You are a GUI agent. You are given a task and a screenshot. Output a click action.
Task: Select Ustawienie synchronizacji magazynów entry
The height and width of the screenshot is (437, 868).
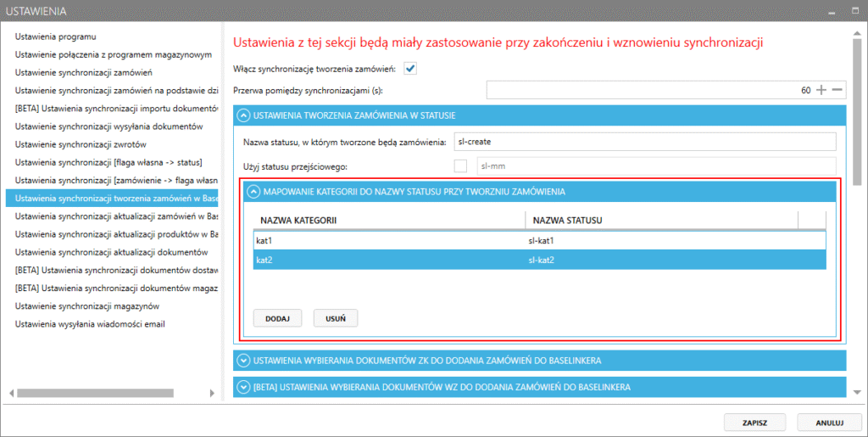pos(87,305)
